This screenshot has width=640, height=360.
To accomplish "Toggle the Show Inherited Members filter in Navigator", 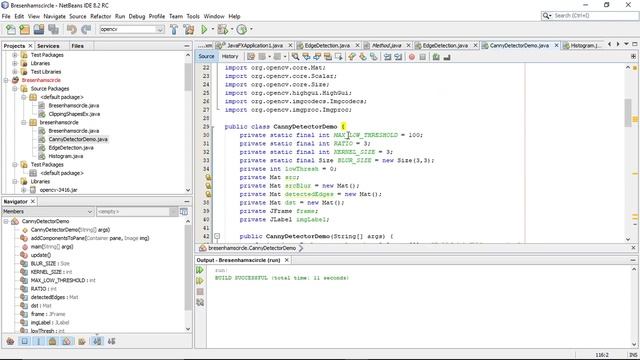I will coord(10,341).
